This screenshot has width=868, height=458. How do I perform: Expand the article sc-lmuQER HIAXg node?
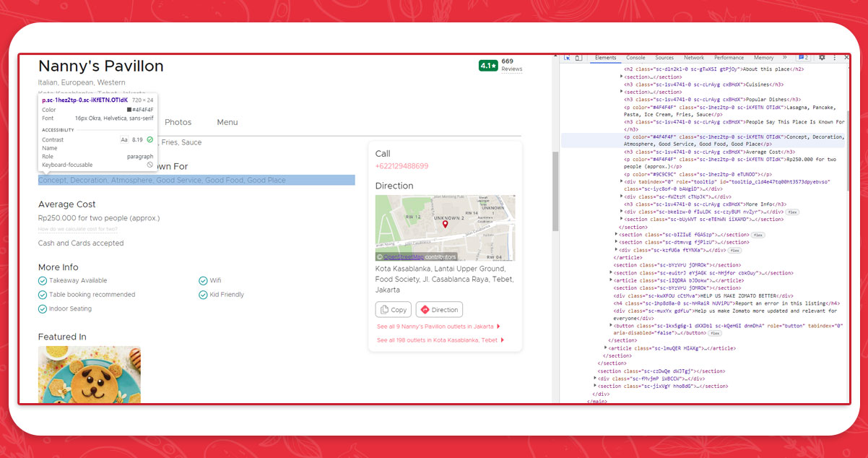605,348
